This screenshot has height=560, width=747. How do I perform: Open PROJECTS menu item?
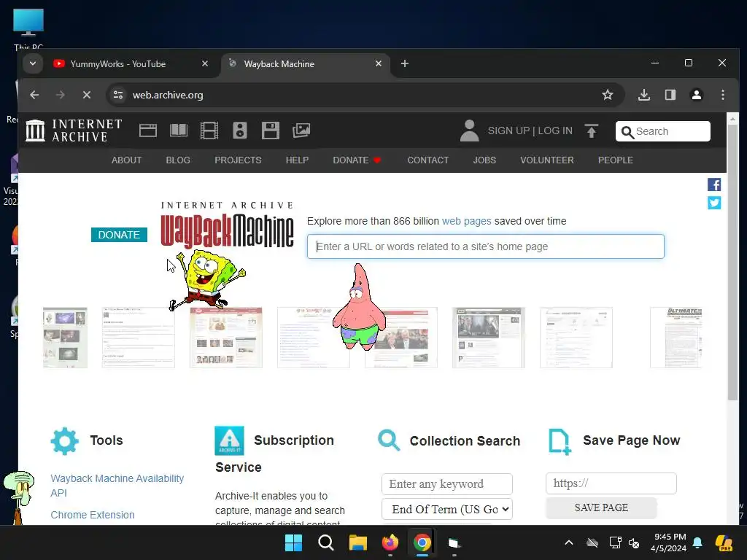[x=238, y=160]
